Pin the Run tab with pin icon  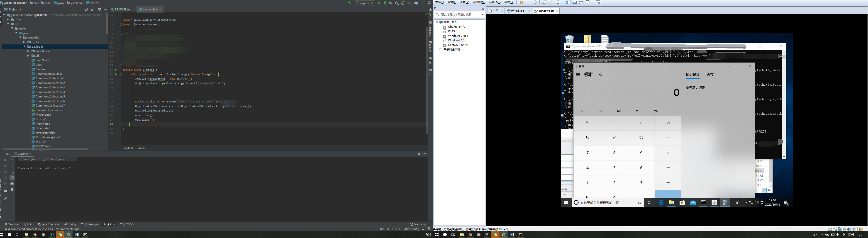(x=5, y=199)
